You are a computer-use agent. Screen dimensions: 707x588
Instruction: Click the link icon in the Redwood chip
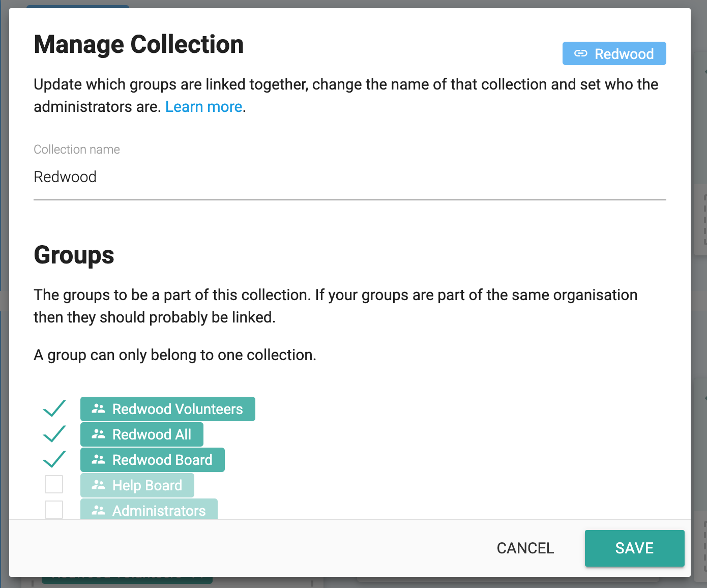[x=580, y=53]
